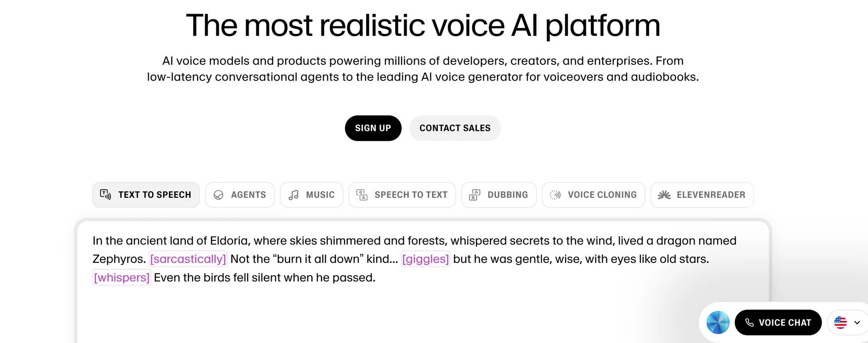Click the [whispers] audio tag
The image size is (868, 343).
point(122,277)
